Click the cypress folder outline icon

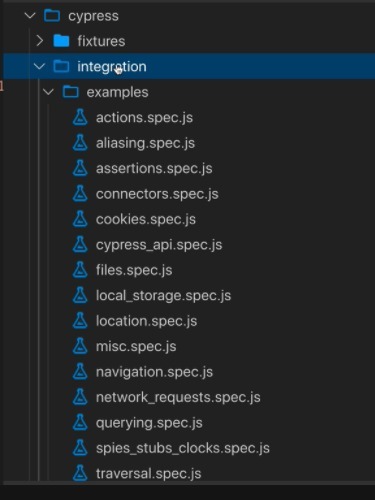click(x=52, y=16)
